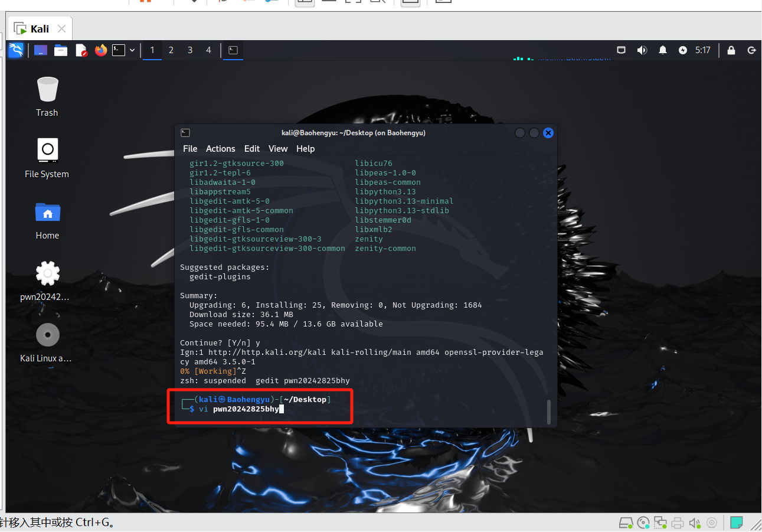Click the VM network adapter status icon

coord(660,523)
